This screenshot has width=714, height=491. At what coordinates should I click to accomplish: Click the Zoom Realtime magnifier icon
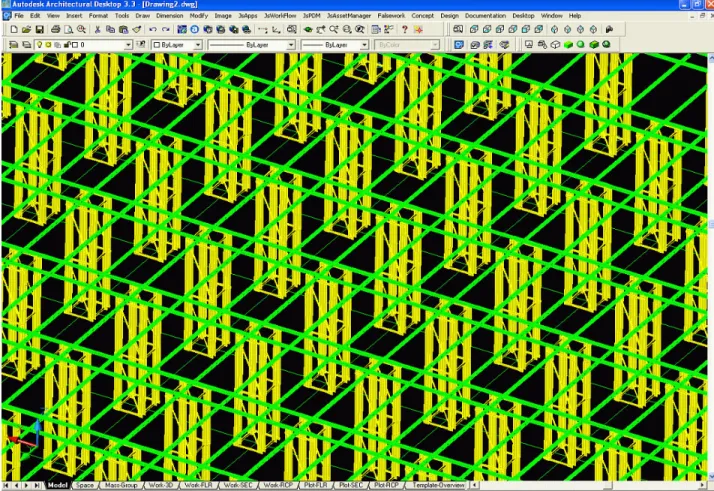point(334,30)
